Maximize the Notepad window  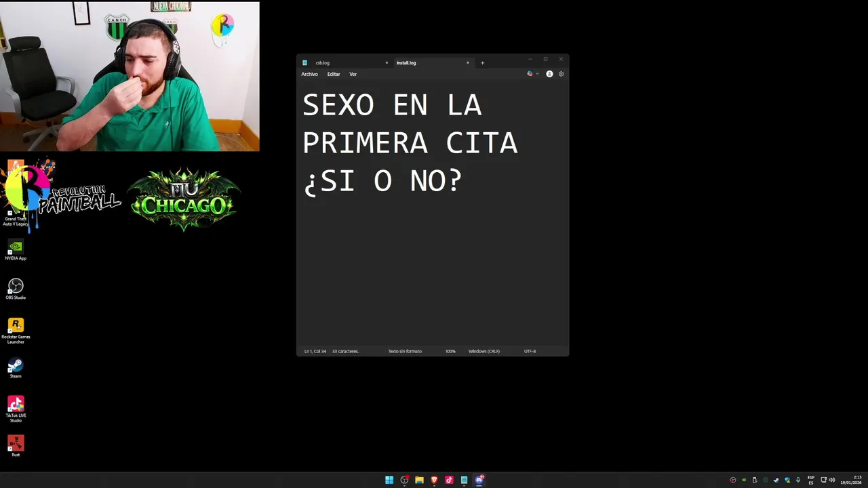pos(545,59)
